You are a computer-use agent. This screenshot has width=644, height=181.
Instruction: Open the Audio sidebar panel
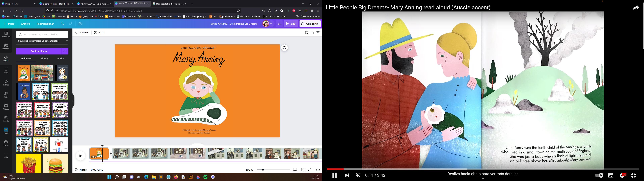(x=6, y=95)
